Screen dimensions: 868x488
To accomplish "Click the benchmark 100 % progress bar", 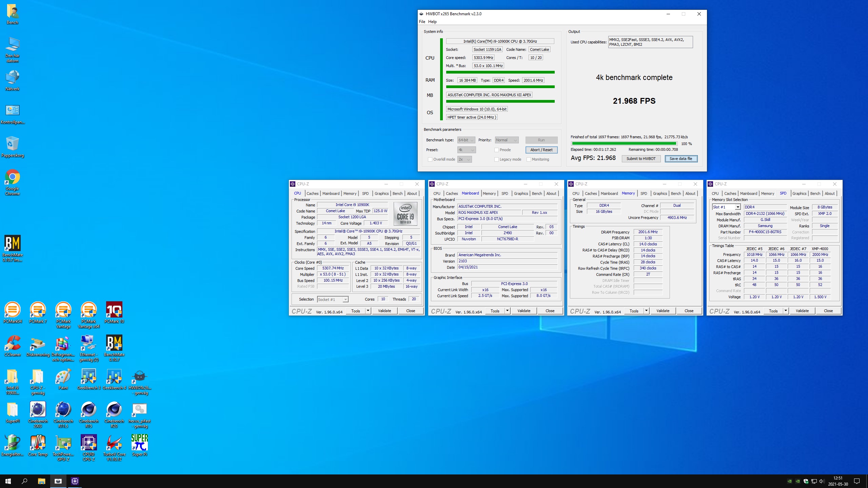I will point(624,144).
